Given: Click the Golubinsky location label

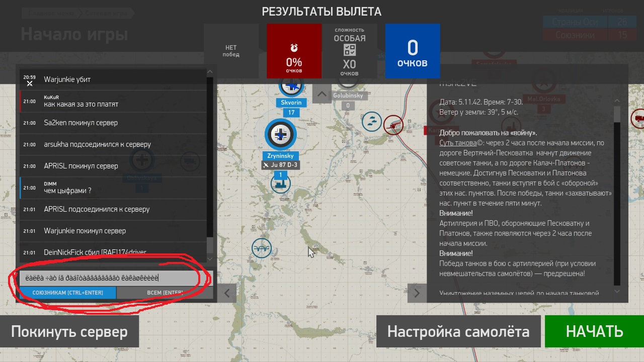Looking at the screenshot, I should [348, 96].
